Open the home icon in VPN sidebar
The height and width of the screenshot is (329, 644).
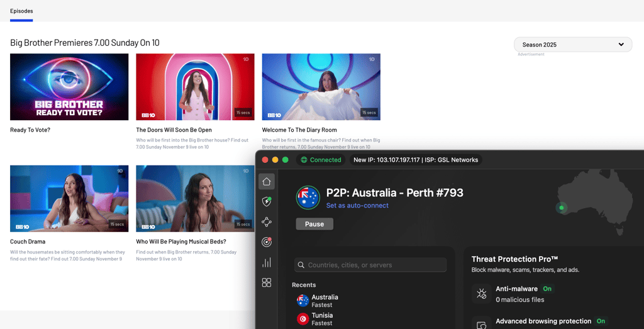tap(267, 181)
